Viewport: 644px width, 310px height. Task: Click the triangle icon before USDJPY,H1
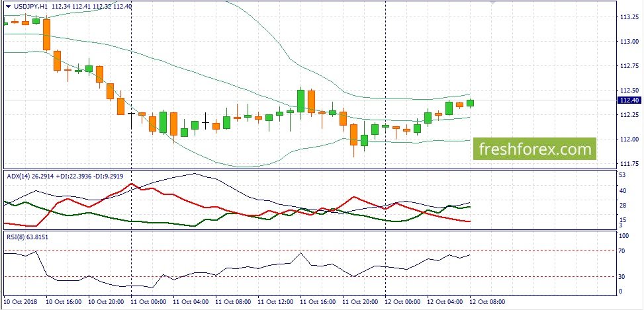pyautogui.click(x=8, y=6)
